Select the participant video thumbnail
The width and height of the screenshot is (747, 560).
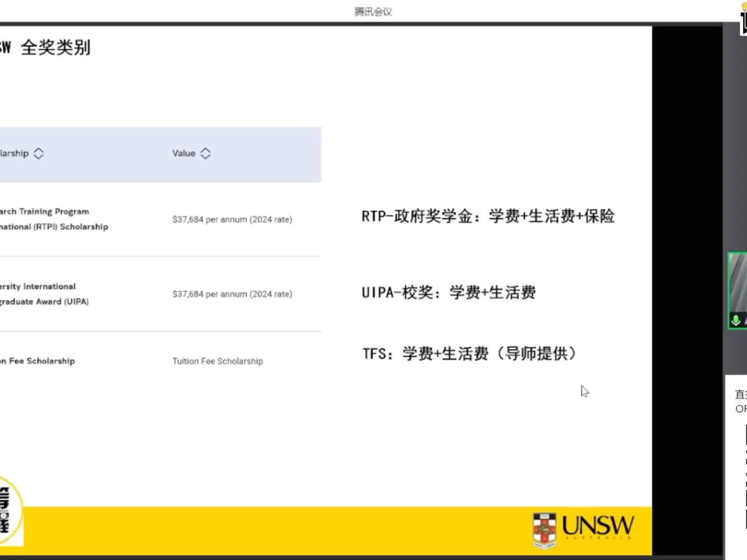tap(738, 290)
